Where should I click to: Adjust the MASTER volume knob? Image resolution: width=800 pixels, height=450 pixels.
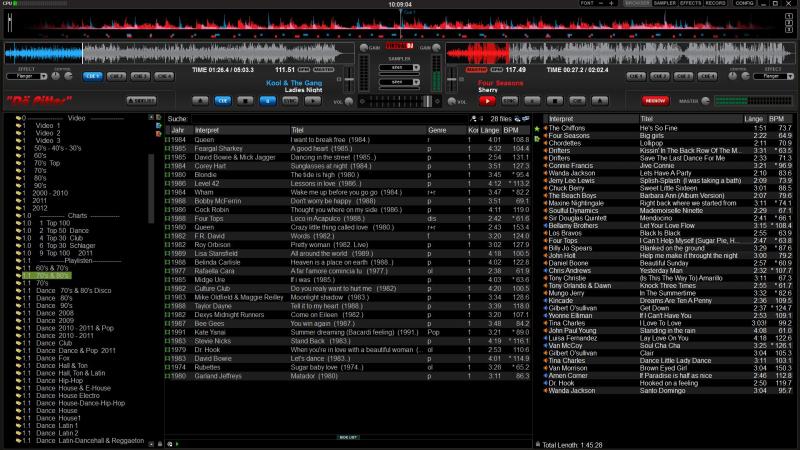point(706,101)
